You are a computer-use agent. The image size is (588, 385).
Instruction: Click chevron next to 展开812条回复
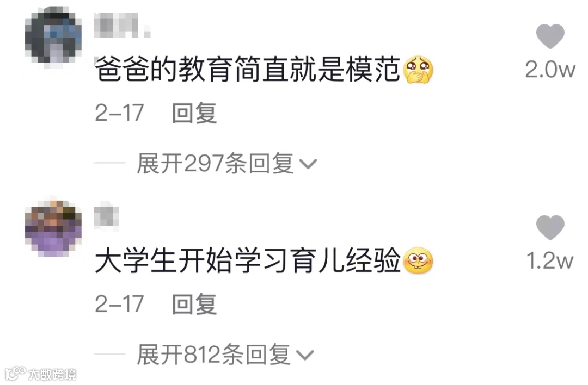click(305, 355)
